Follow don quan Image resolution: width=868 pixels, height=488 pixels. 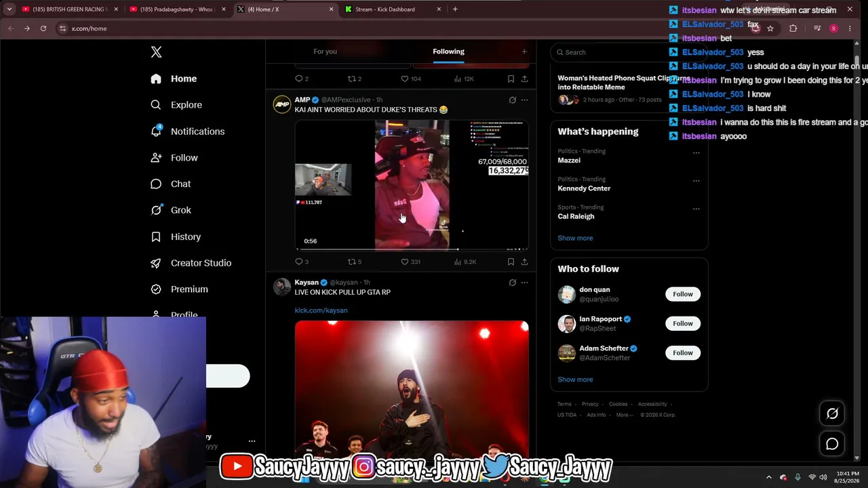683,294
